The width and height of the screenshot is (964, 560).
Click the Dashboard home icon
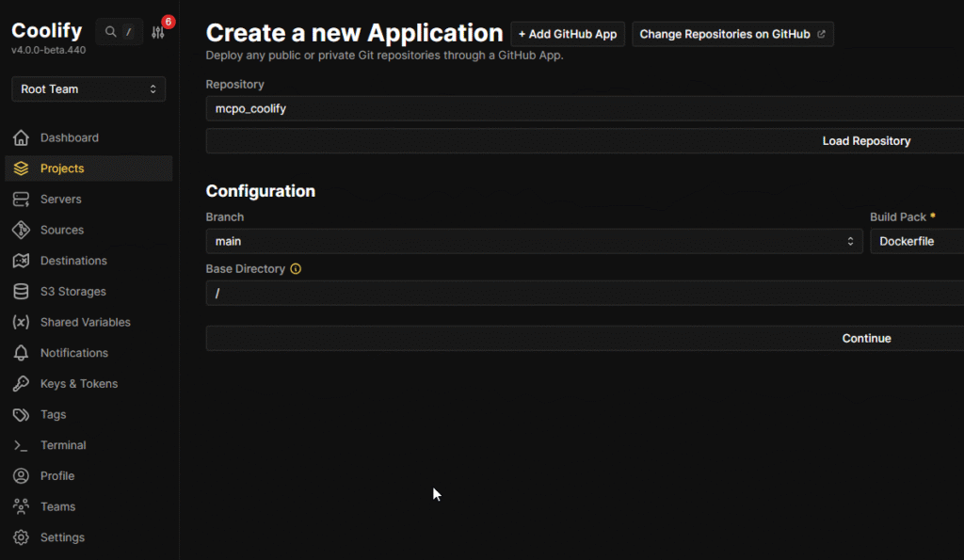click(21, 138)
